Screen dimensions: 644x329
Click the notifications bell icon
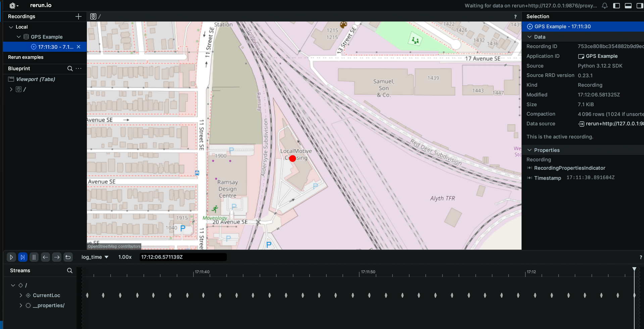click(604, 6)
